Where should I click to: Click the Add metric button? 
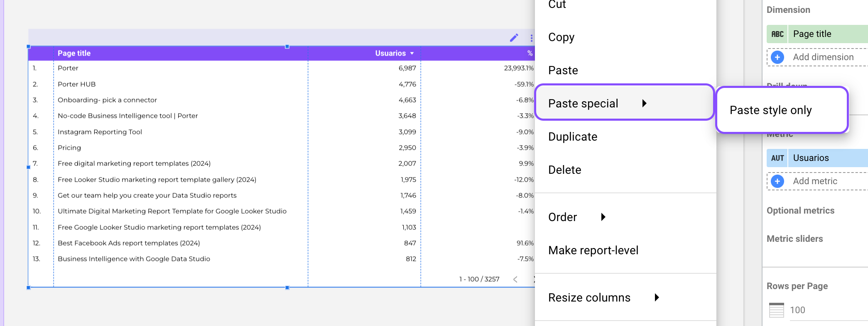pyautogui.click(x=817, y=181)
